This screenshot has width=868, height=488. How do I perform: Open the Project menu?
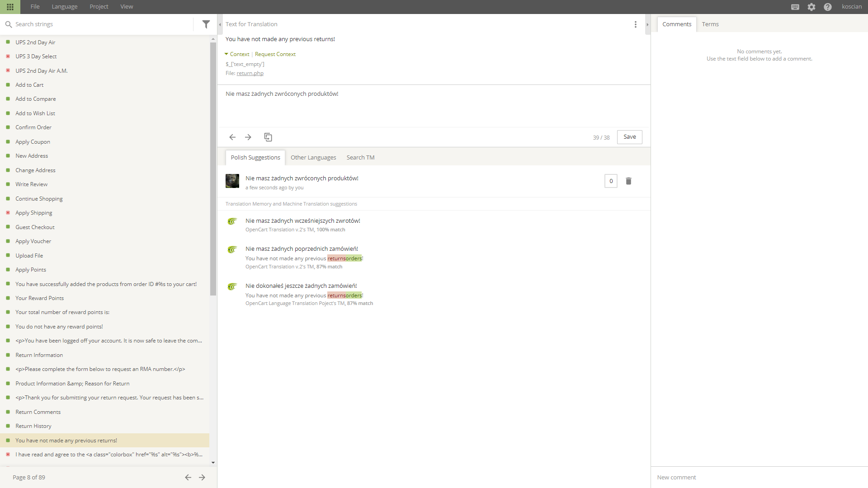click(x=99, y=7)
